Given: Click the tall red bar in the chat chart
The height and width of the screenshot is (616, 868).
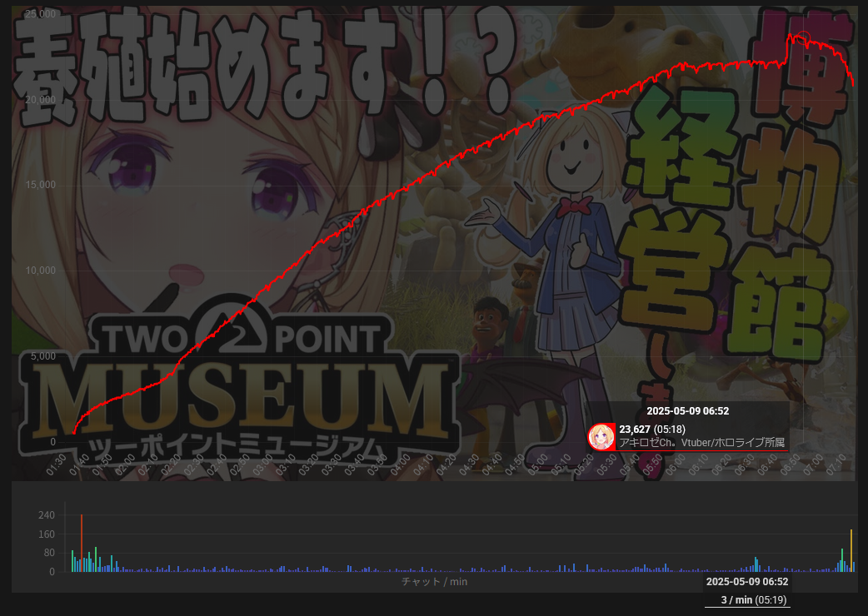Looking at the screenshot, I should [x=82, y=543].
